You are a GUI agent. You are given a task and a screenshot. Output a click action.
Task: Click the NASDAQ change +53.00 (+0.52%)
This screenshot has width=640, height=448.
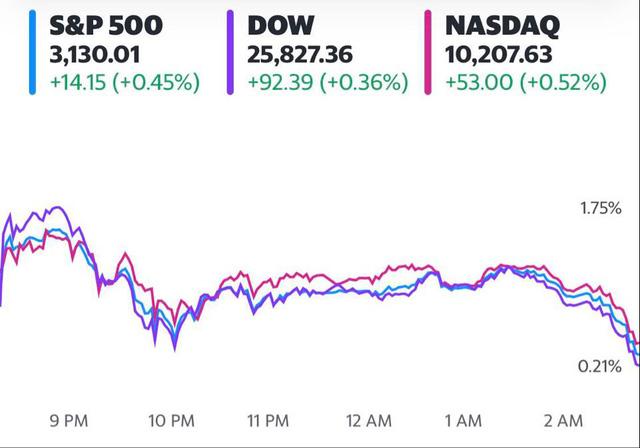coord(526,82)
